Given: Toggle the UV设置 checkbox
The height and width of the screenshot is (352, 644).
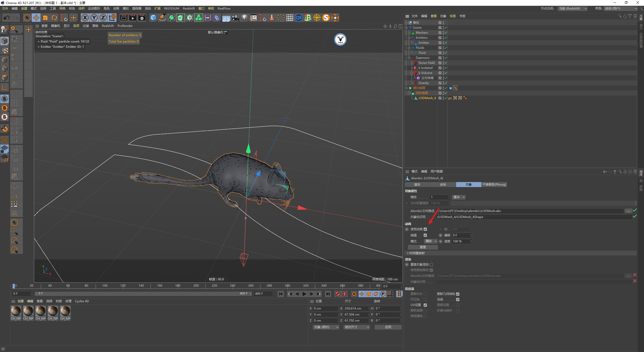Looking at the screenshot, I should [x=425, y=305].
